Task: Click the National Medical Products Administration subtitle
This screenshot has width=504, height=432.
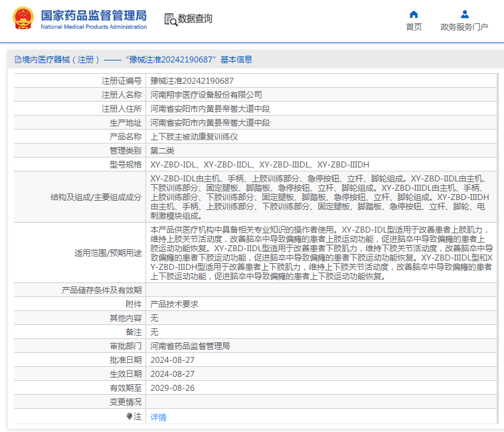Action: pyautogui.click(x=94, y=27)
